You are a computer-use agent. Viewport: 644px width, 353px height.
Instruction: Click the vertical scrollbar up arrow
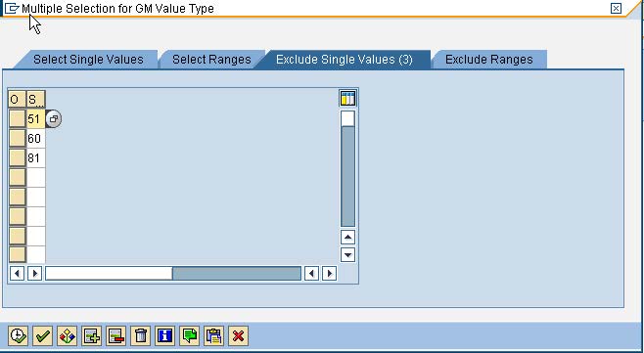click(347, 238)
